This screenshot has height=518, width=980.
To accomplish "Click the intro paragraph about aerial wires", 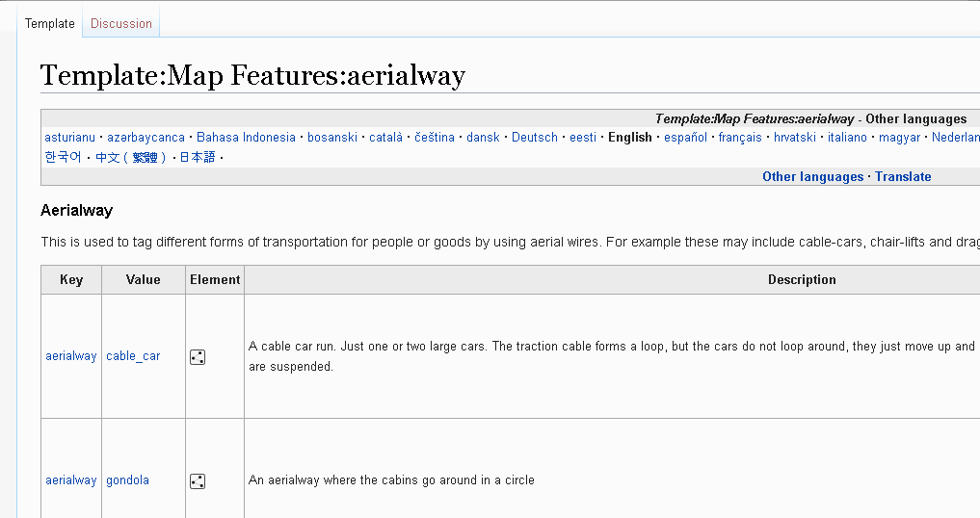I will click(510, 242).
